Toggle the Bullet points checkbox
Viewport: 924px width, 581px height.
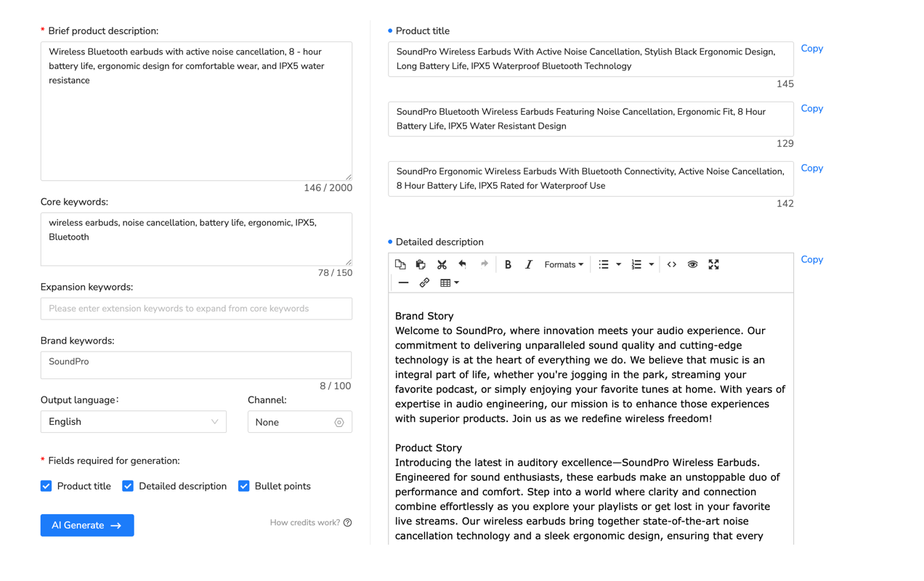click(x=244, y=486)
